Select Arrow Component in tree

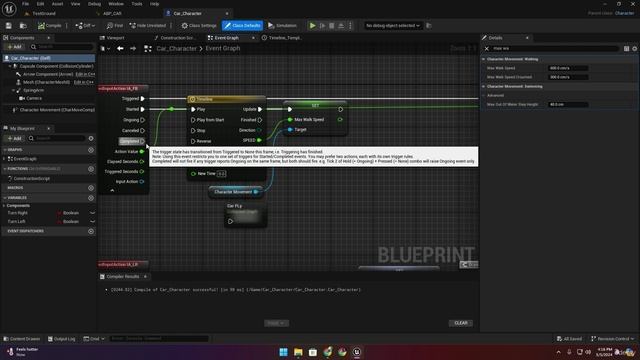(x=48, y=74)
